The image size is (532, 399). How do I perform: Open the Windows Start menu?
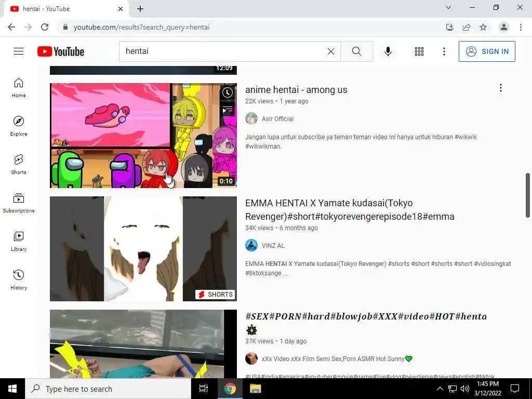point(12,389)
